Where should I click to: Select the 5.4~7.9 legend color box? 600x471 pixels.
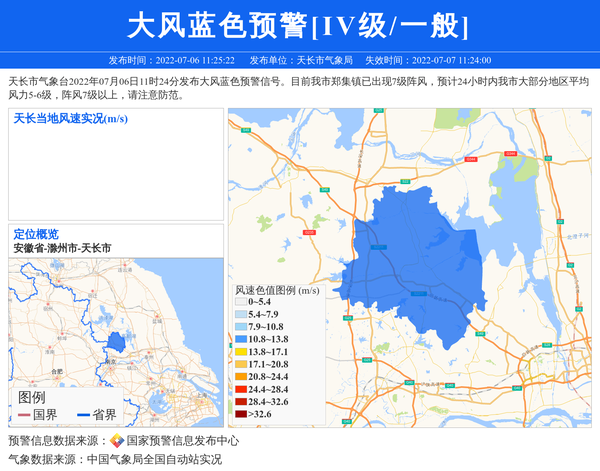pyautogui.click(x=240, y=314)
